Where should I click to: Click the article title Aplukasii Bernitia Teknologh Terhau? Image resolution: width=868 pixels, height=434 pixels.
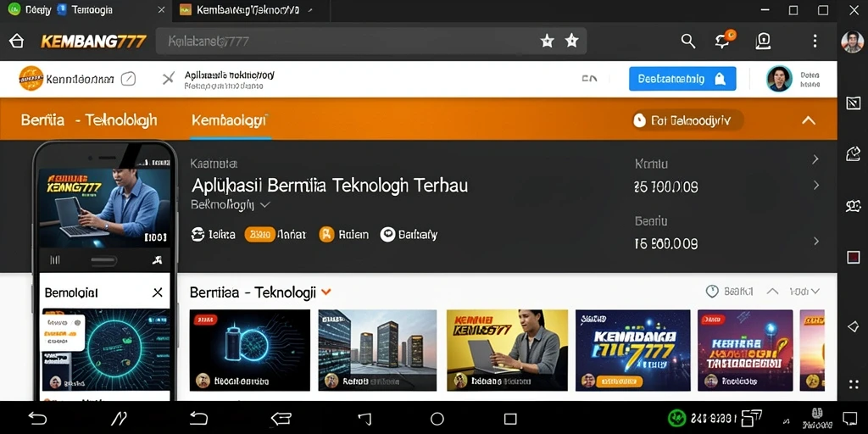tap(330, 185)
